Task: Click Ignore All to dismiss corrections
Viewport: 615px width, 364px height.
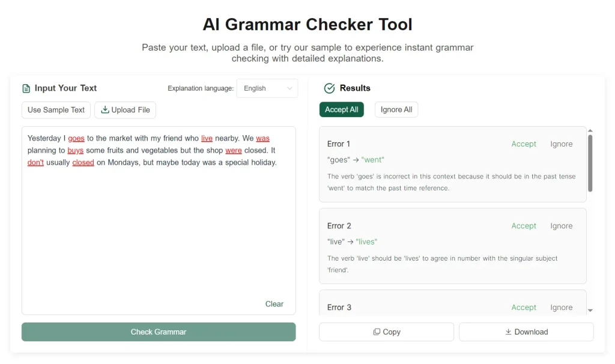Action: click(x=396, y=109)
